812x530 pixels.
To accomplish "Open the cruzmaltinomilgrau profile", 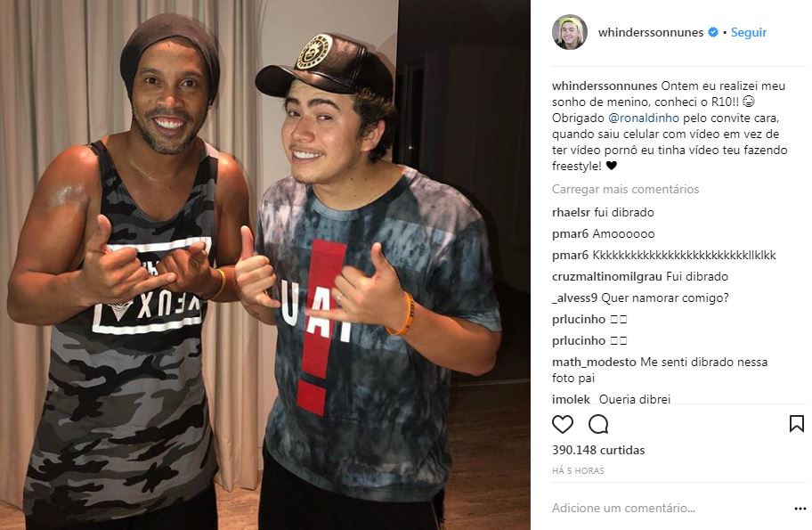I will 607,277.
